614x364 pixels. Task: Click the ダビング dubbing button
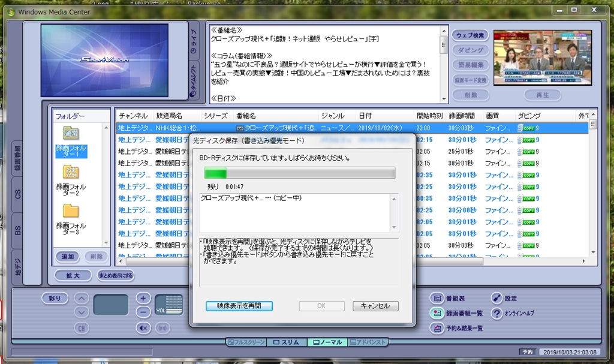(x=470, y=50)
